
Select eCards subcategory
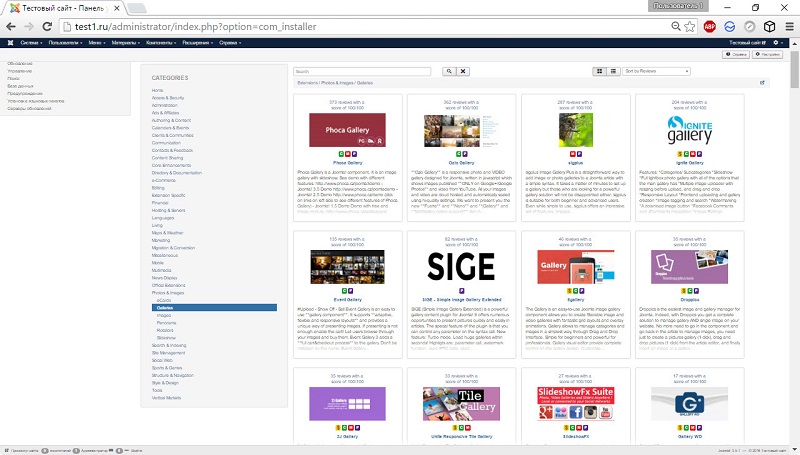[x=164, y=300]
